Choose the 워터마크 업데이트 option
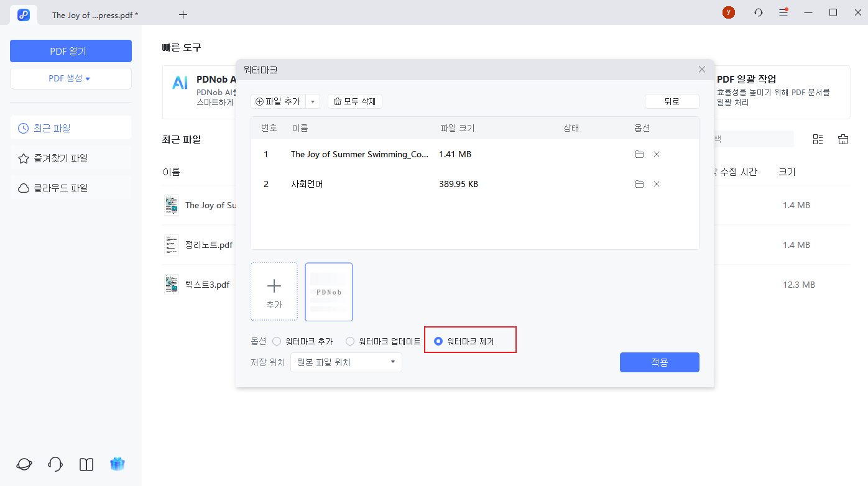The image size is (868, 486). pyautogui.click(x=349, y=341)
